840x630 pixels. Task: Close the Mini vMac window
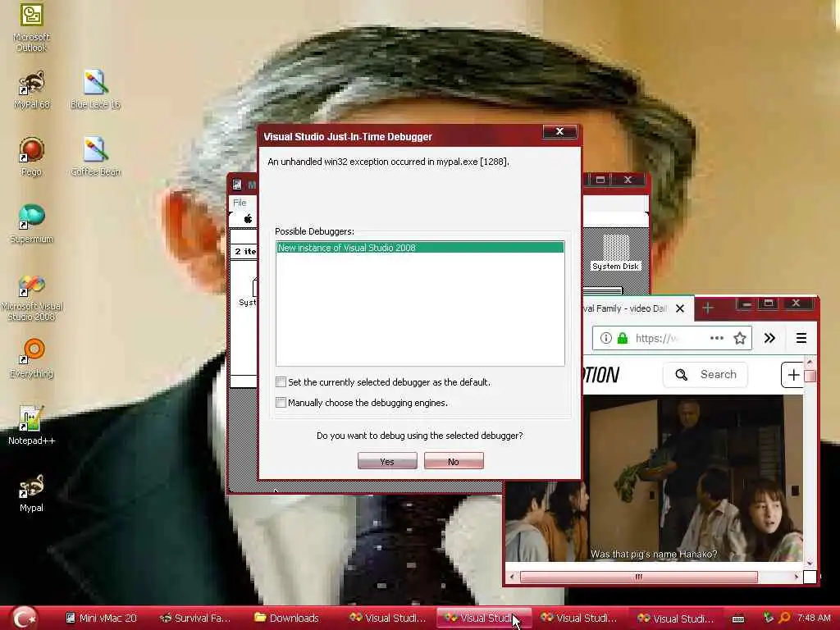628,180
